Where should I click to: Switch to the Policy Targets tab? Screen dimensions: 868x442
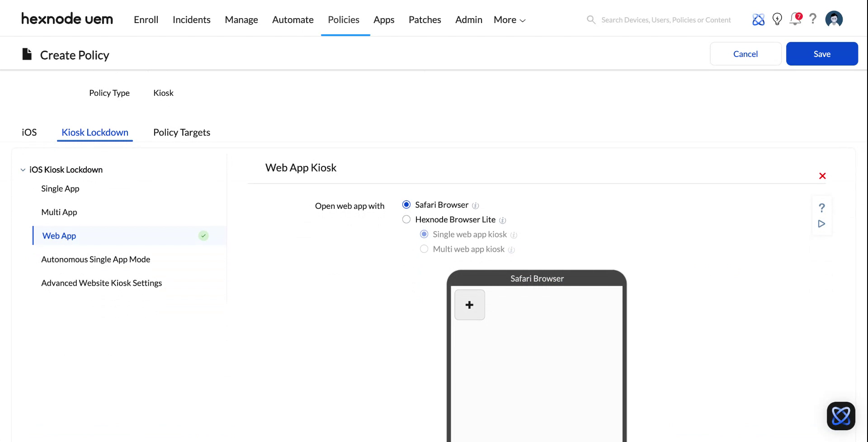click(181, 132)
